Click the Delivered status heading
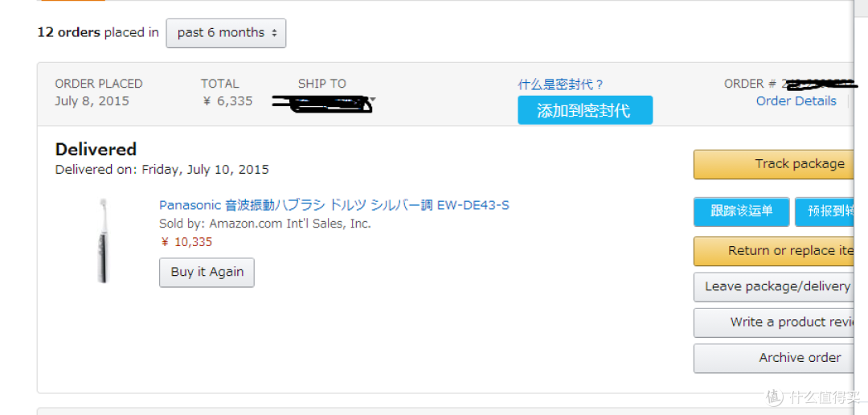 pos(96,149)
